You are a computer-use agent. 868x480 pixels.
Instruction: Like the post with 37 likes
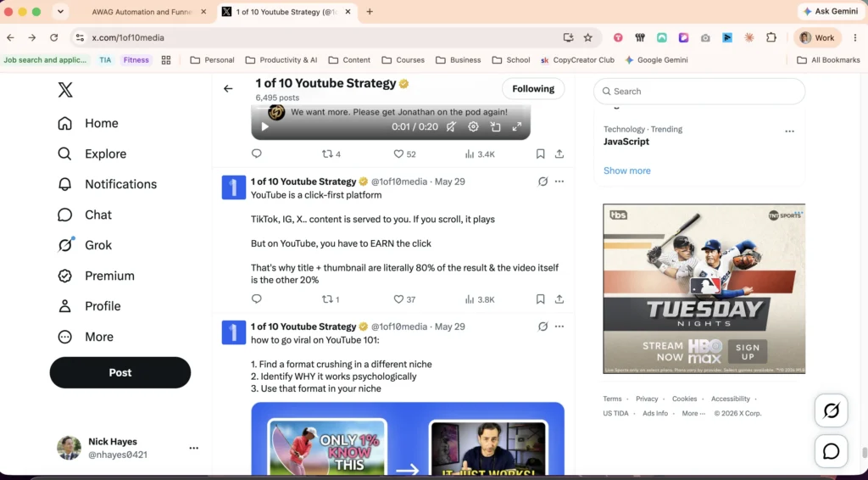click(x=404, y=299)
